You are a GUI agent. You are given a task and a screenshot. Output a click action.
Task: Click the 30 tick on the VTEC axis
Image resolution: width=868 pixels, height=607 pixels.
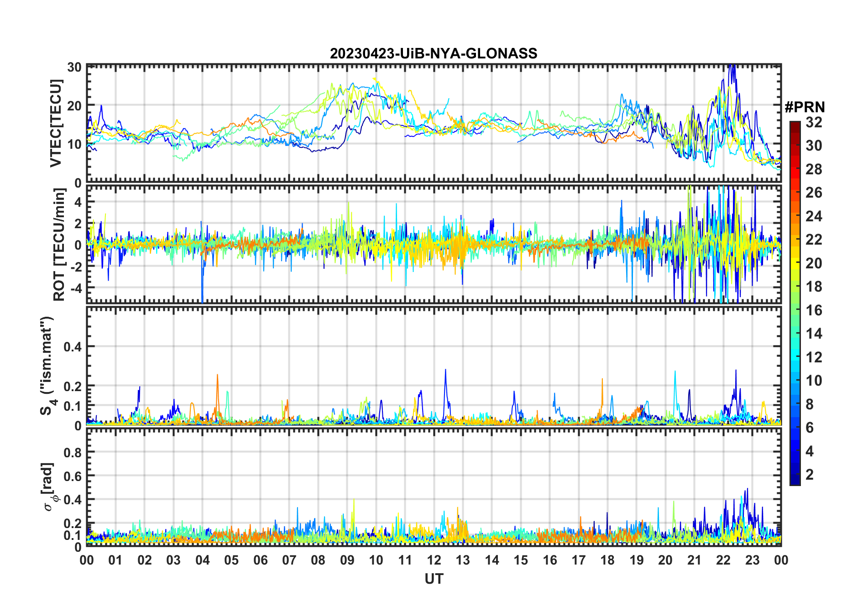tap(74, 67)
